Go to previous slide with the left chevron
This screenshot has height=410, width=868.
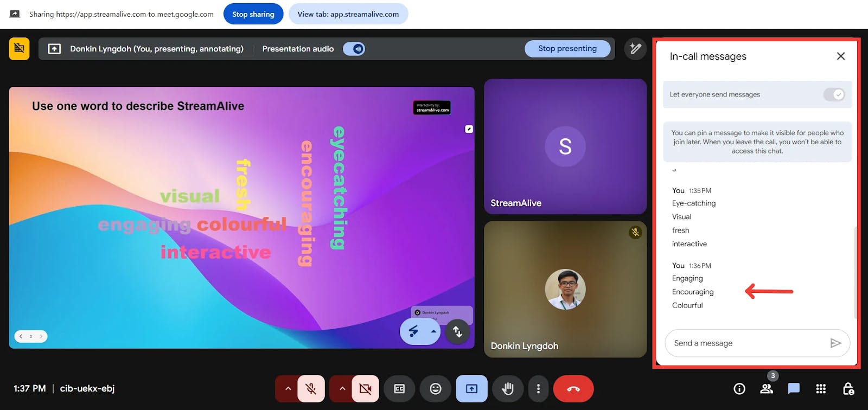tap(21, 336)
